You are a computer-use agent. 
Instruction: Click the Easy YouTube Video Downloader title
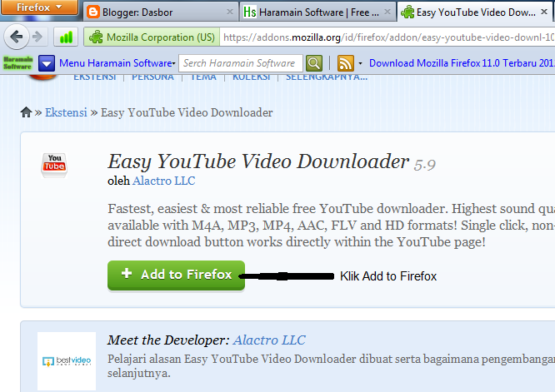258,161
